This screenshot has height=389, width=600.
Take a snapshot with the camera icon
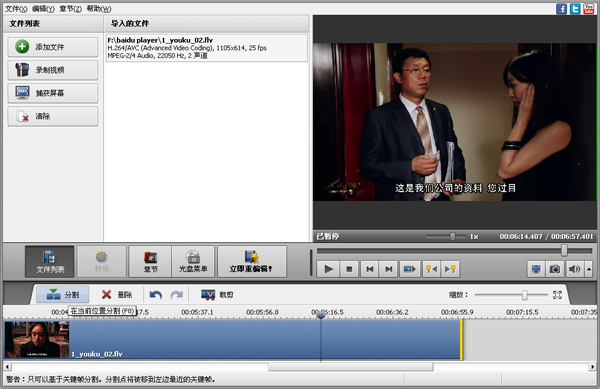555,269
